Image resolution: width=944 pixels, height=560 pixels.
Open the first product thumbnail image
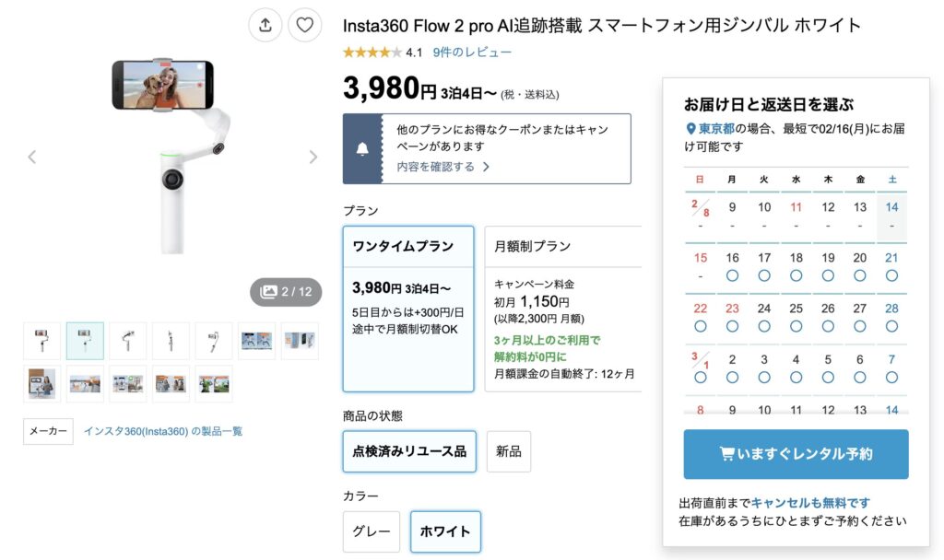click(x=41, y=341)
